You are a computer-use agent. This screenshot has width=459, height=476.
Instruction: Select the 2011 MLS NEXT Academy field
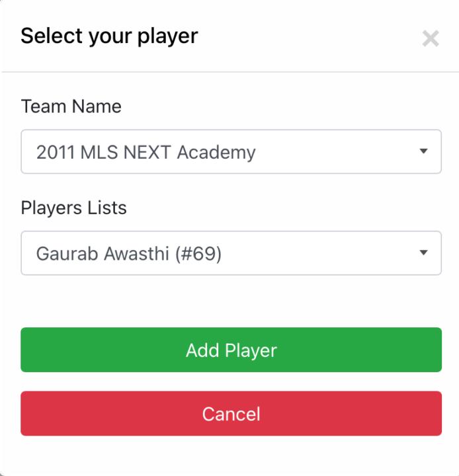tap(231, 151)
